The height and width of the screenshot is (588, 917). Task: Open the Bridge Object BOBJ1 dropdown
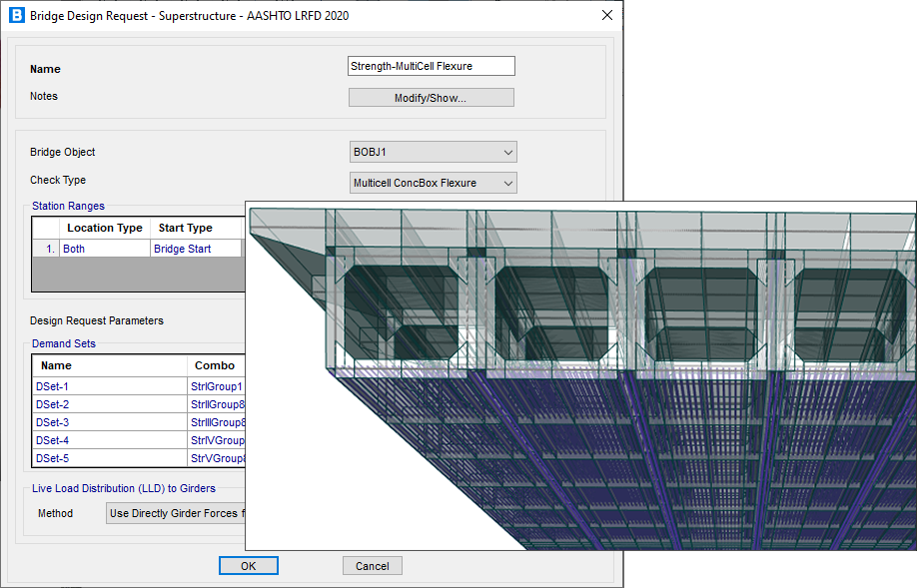(433, 152)
